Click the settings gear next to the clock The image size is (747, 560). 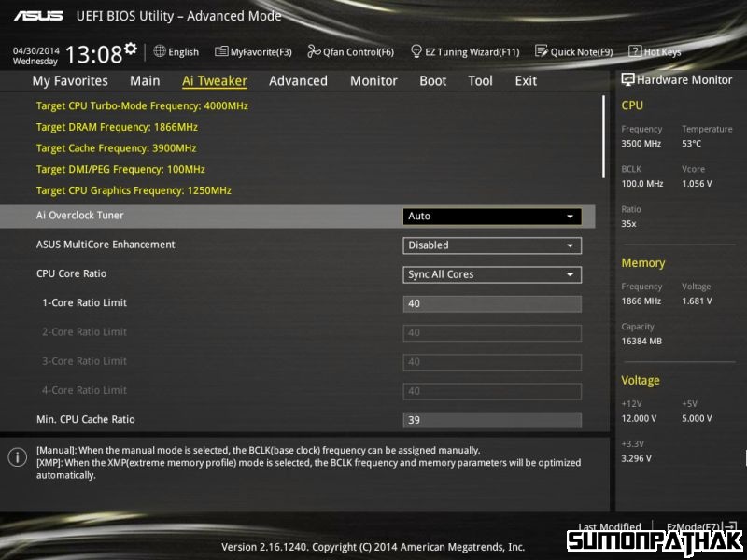131,49
